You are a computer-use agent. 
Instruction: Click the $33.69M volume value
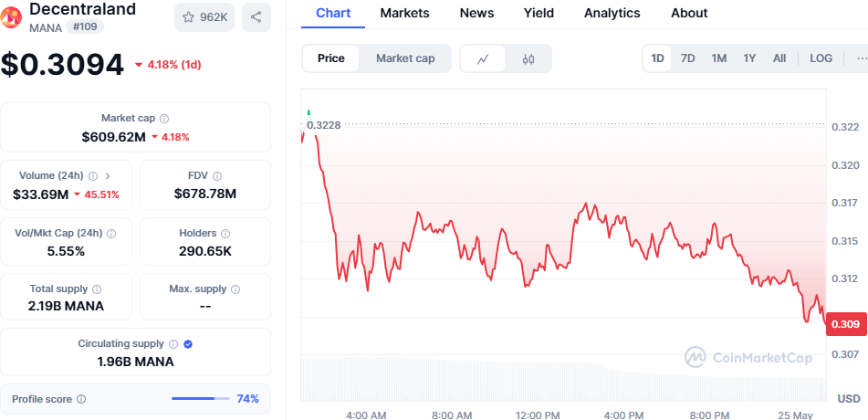pyautogui.click(x=41, y=194)
